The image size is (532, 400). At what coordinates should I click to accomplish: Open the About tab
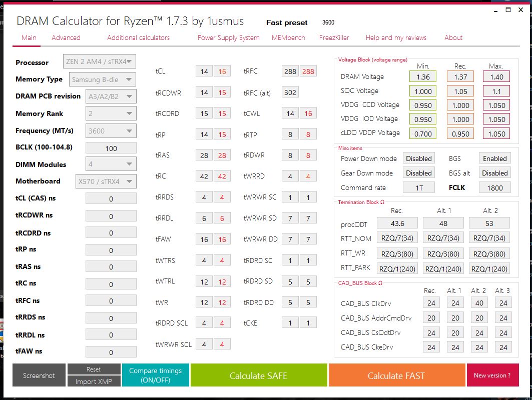453,37
